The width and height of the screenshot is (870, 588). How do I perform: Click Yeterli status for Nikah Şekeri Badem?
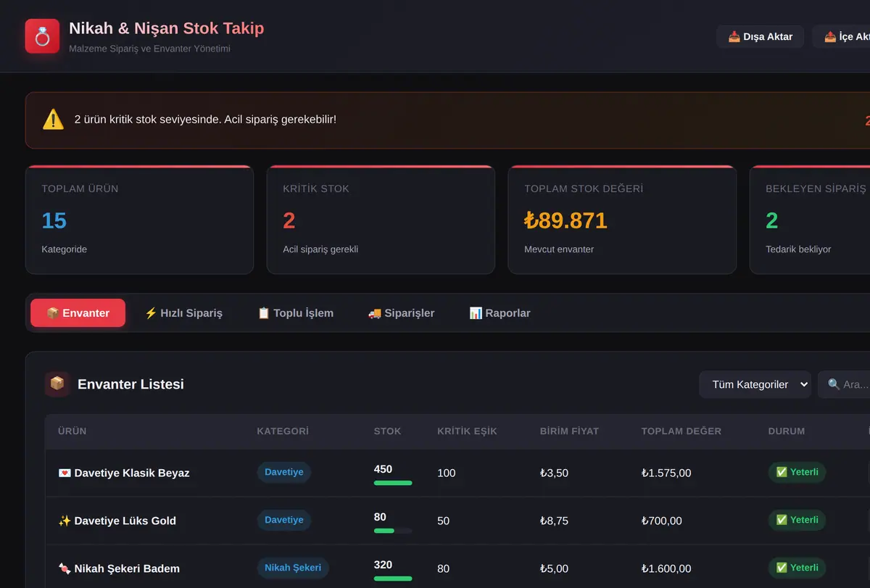pos(797,568)
